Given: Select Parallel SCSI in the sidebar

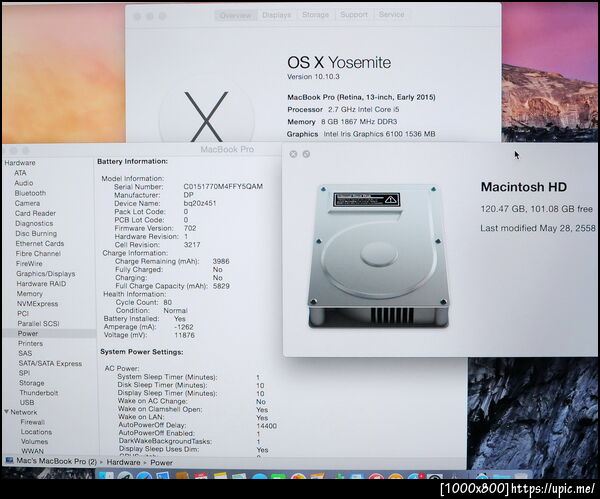Looking at the screenshot, I should pyautogui.click(x=38, y=323).
